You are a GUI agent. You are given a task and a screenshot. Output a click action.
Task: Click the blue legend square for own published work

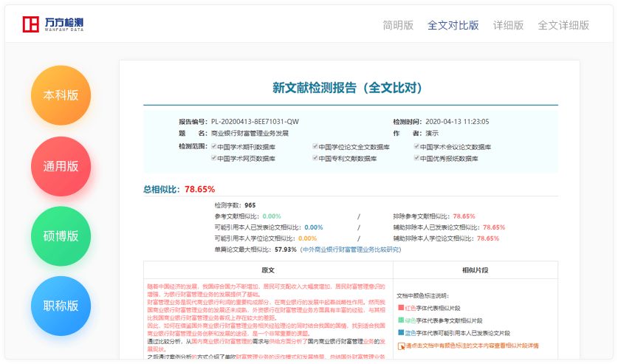tap(401, 333)
